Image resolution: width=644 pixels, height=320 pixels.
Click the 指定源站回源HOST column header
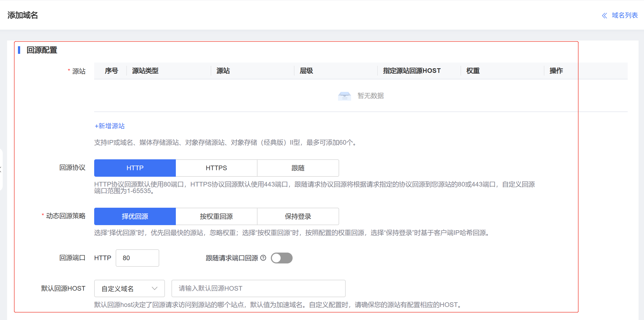412,71
